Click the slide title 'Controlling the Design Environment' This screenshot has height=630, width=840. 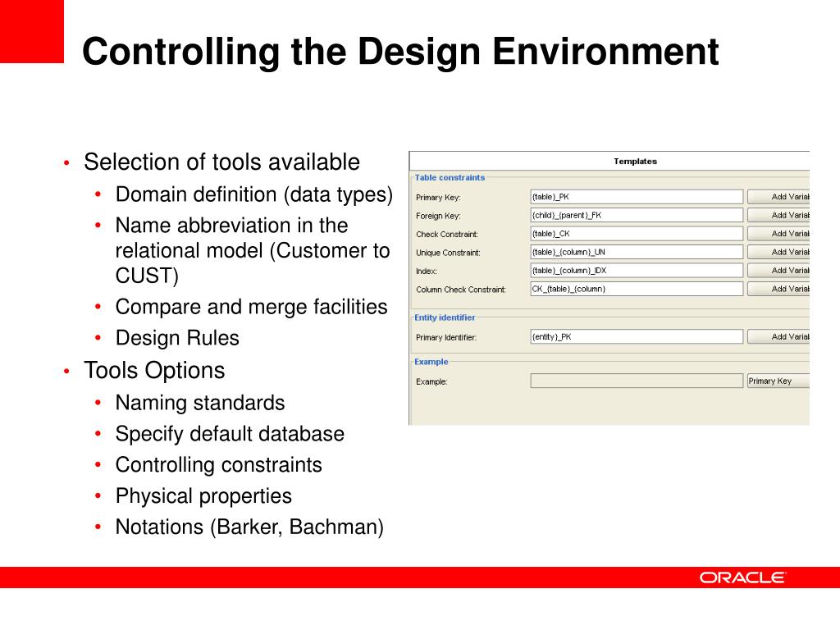[x=400, y=52]
